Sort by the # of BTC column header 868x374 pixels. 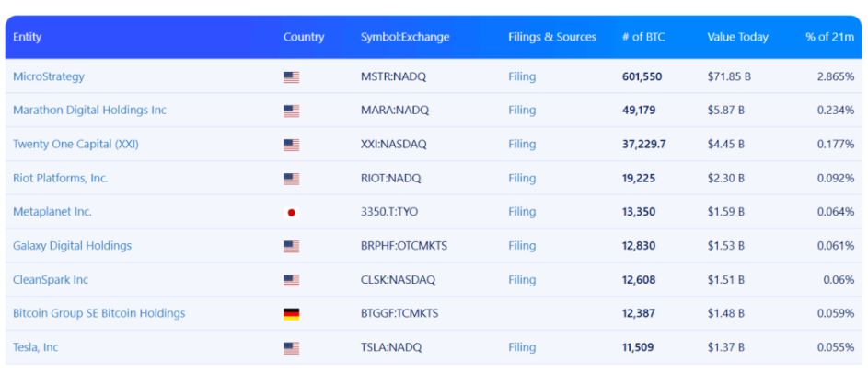642,37
